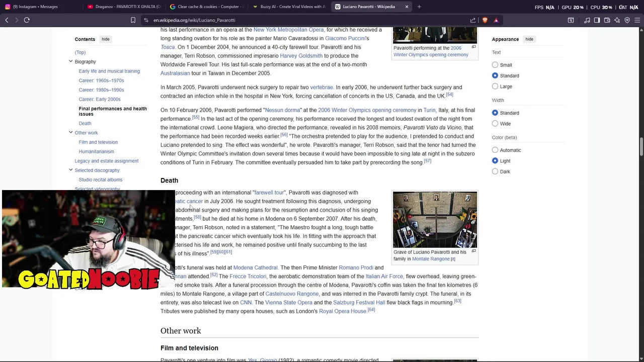Image resolution: width=644 pixels, height=362 pixels.
Task: Switch to the Instagram Messages tab
Action: [40, 7]
